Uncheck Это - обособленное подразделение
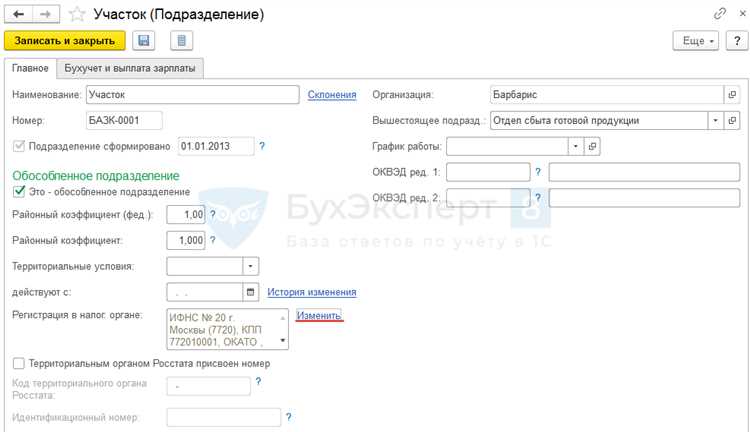The height and width of the screenshot is (432, 750). 19,191
